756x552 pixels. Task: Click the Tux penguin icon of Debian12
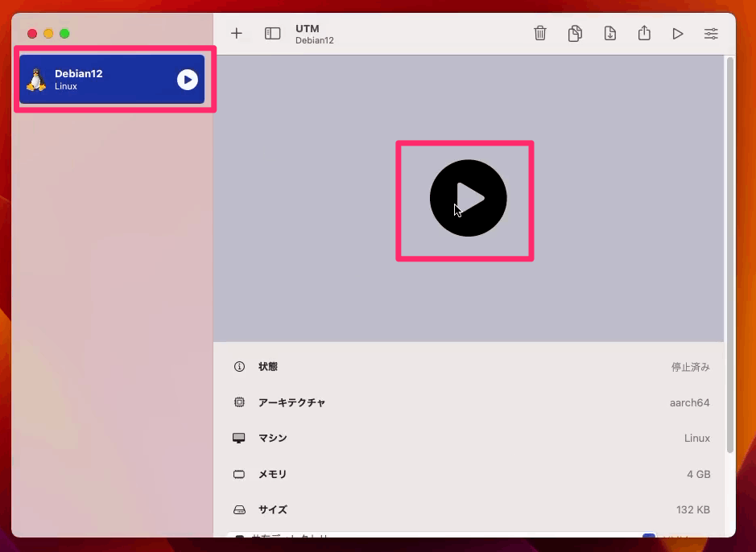click(x=36, y=80)
